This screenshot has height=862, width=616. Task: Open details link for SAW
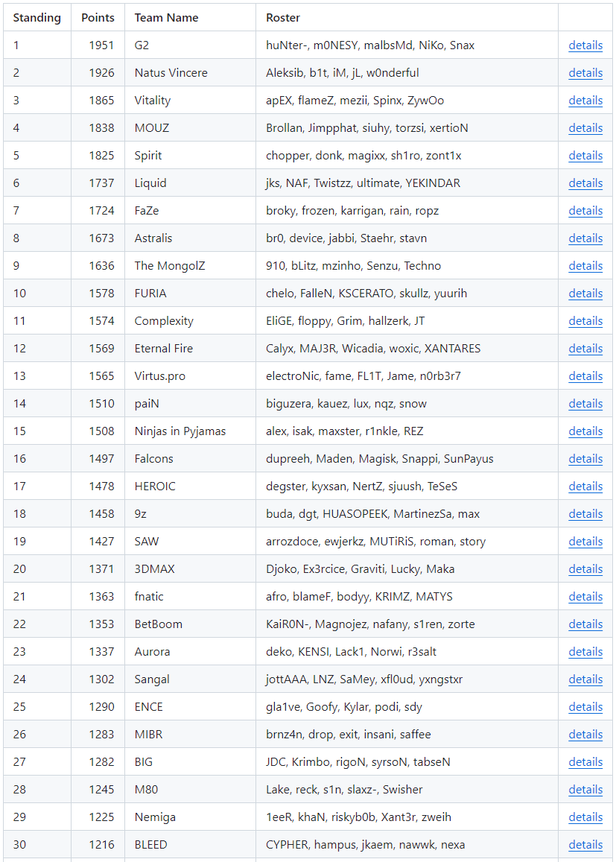click(x=585, y=542)
